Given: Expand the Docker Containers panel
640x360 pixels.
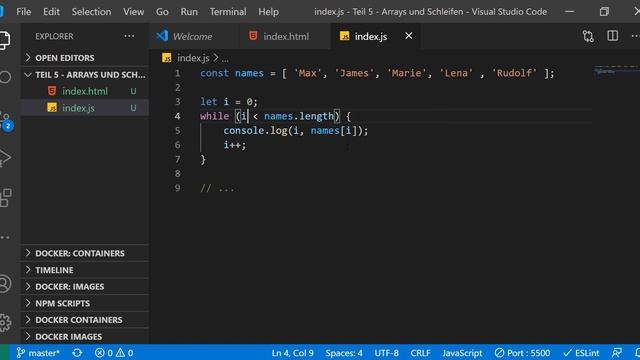Looking at the screenshot, I should pos(85,320).
